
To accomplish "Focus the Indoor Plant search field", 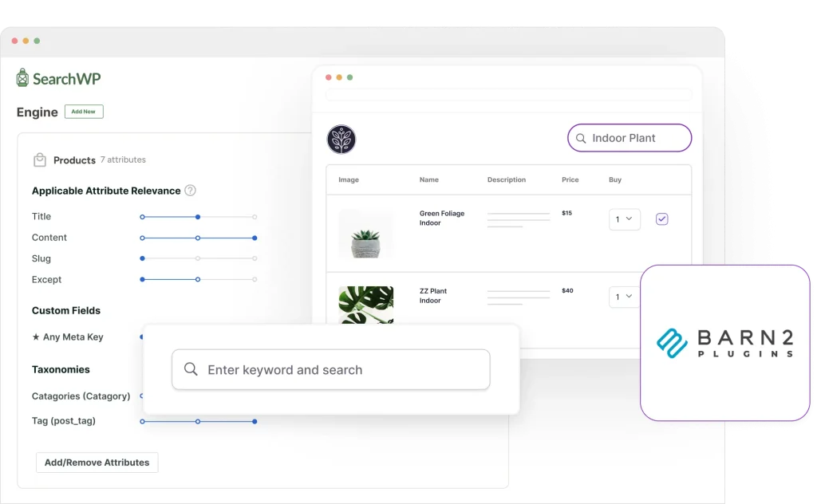I will (x=630, y=138).
